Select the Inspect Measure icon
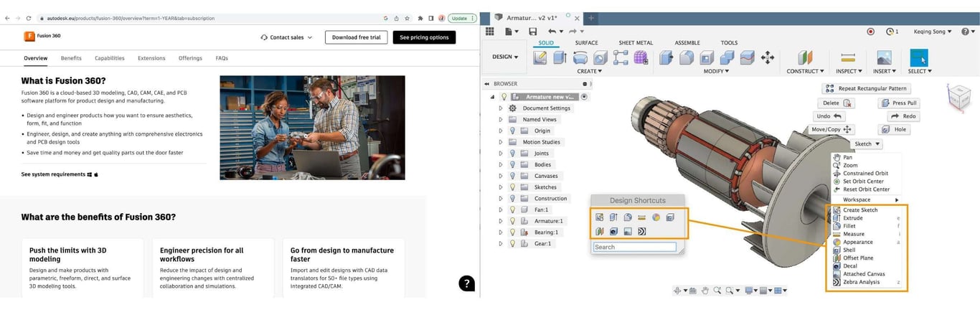 [x=848, y=58]
